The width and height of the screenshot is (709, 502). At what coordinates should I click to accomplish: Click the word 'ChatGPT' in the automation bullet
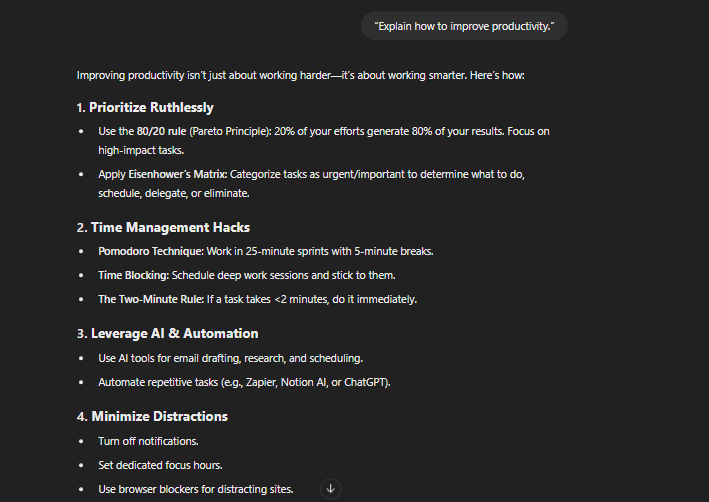click(365, 382)
